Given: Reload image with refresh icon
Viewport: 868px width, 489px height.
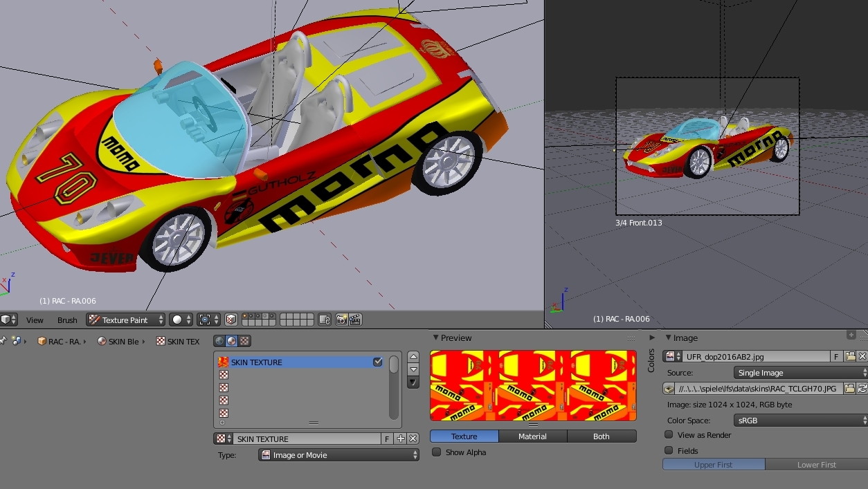Looking at the screenshot, I should pos(862,389).
